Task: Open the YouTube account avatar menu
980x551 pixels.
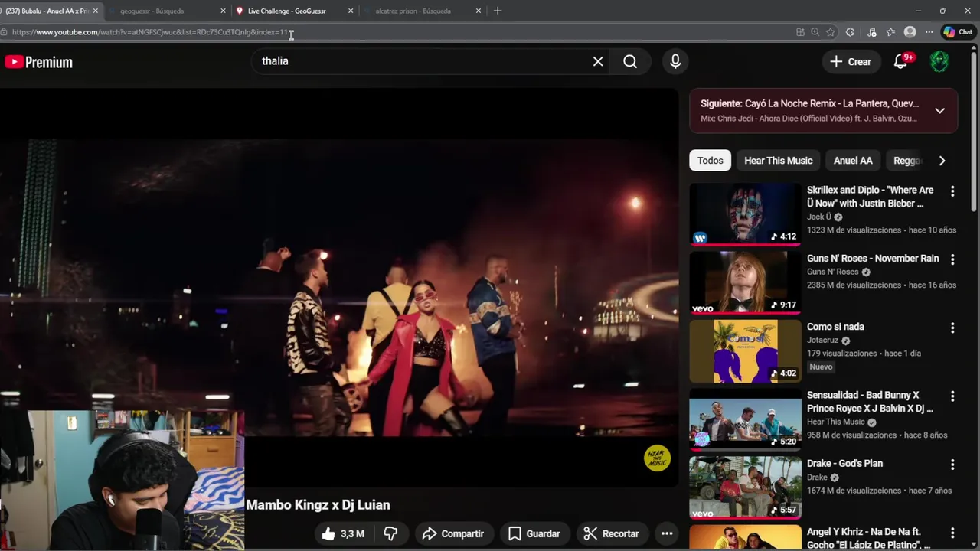Action: (939, 61)
